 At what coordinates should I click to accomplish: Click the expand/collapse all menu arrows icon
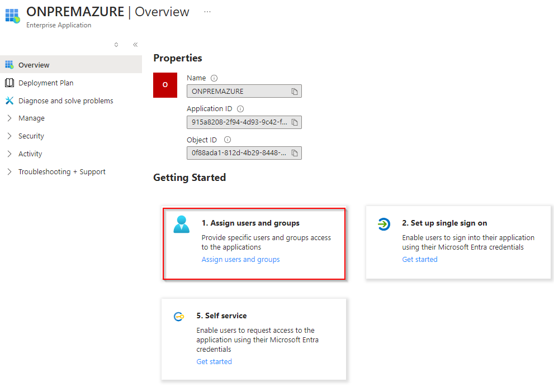click(x=116, y=45)
